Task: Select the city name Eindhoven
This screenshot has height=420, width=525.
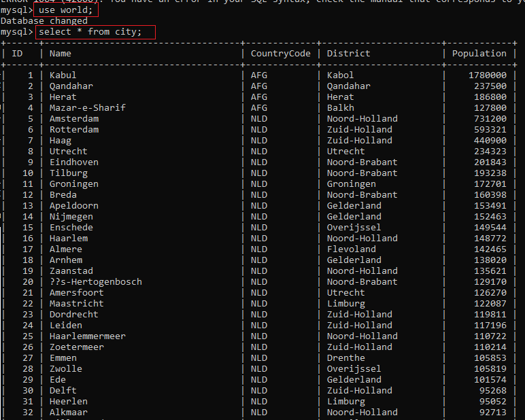Action: click(74, 162)
